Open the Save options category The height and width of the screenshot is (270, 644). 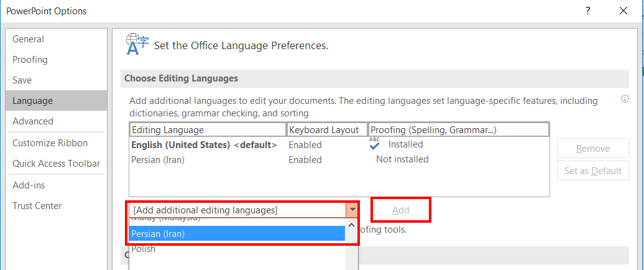22,80
